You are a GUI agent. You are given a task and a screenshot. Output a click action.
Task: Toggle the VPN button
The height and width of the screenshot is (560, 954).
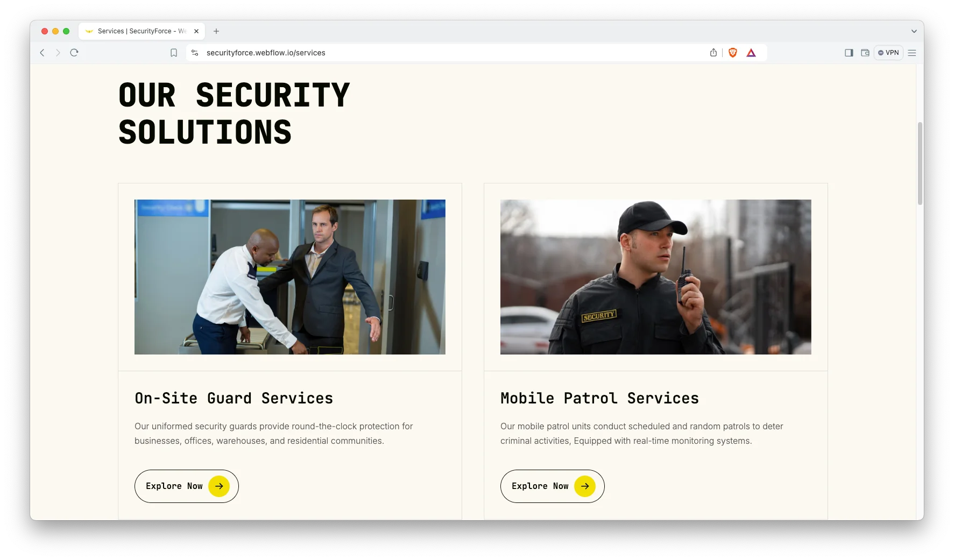pos(888,53)
